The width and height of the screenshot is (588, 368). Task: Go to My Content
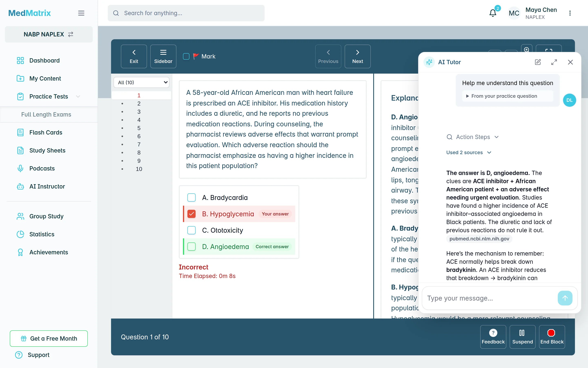45,78
